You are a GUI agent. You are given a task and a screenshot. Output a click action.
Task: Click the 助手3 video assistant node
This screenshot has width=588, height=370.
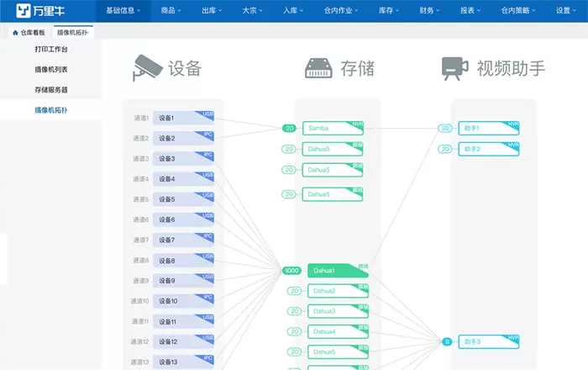point(489,341)
